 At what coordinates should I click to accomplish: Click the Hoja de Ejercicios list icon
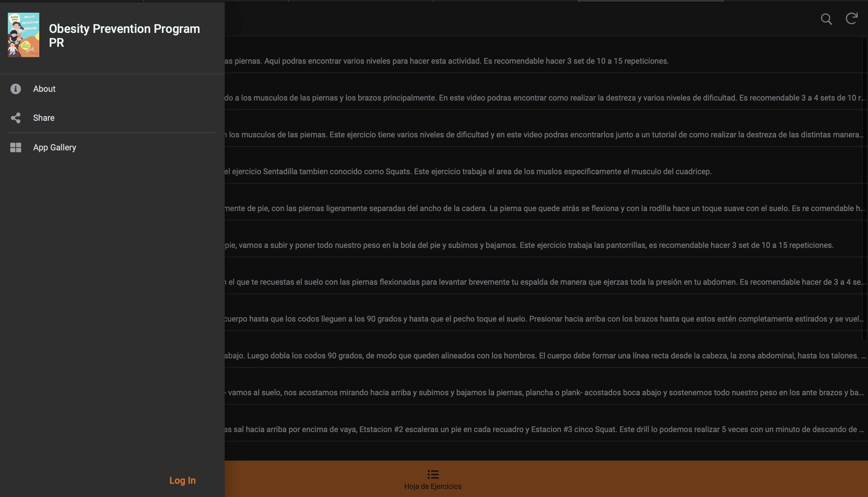(432, 474)
